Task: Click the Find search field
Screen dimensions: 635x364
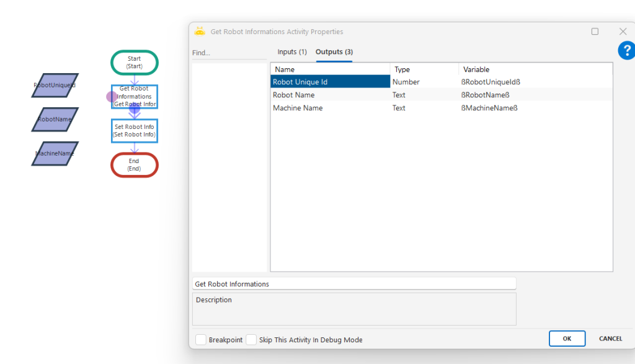Action: coord(229,53)
